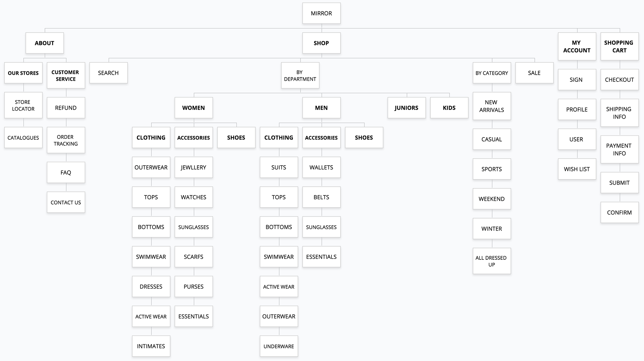
Task: Select the CONTACT US box
Action: pos(66,202)
